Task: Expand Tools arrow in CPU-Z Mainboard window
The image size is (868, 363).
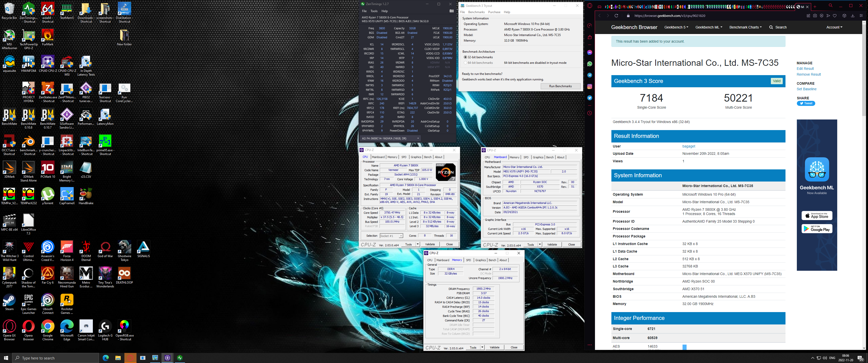Action: 539,245
